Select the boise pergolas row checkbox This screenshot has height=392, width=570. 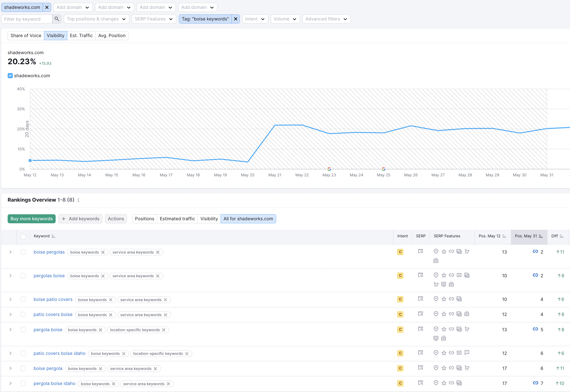(23, 252)
